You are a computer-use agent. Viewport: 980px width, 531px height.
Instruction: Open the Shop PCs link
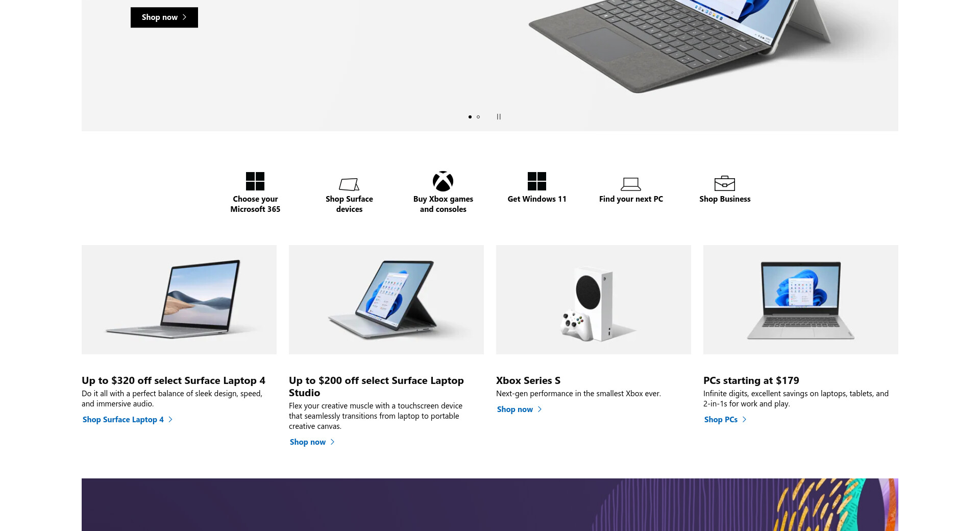[x=725, y=420]
